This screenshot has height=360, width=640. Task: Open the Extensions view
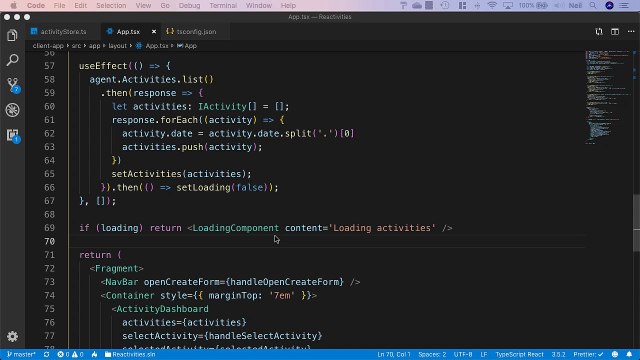click(12, 135)
